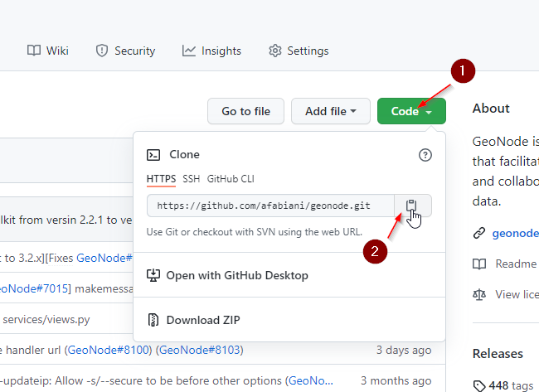The width and height of the screenshot is (539, 392).
Task: Switch to the GitHub CLI clone option
Action: coord(231,179)
